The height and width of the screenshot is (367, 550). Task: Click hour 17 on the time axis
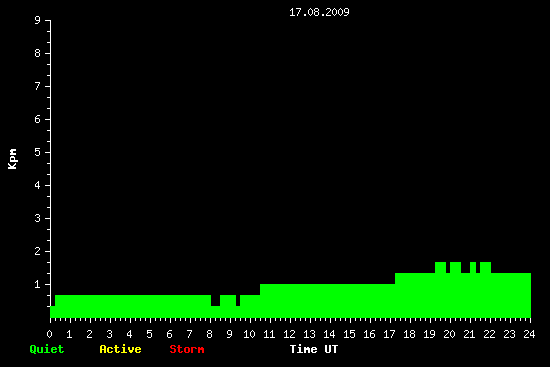389,334
